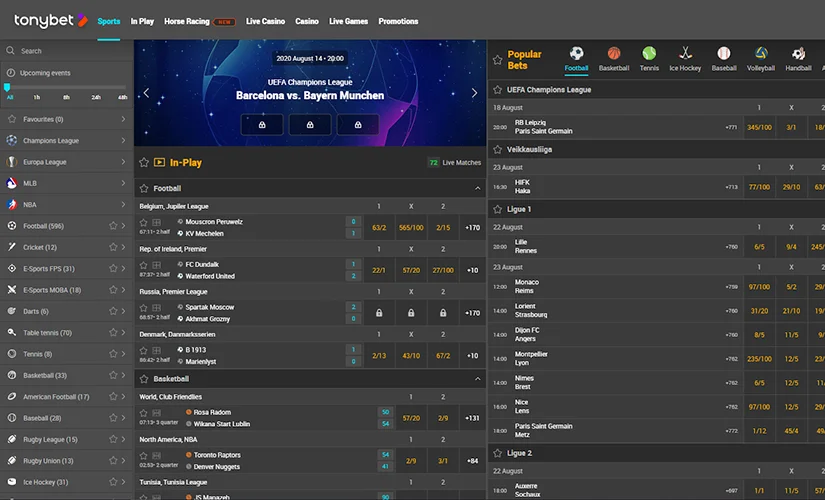Show previous banner slide
The image size is (825, 500).
tap(146, 93)
